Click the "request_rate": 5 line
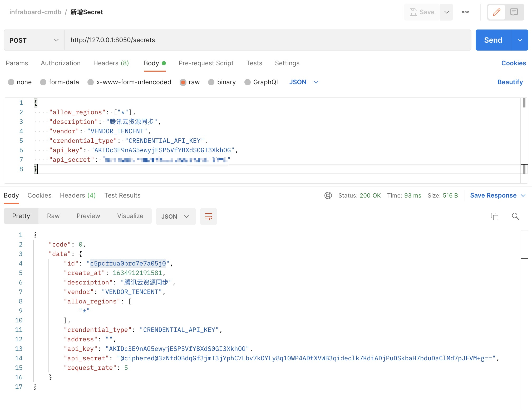 pyautogui.click(x=96, y=368)
